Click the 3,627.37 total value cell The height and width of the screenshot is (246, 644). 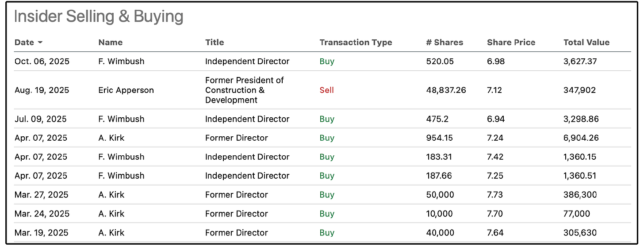click(580, 61)
